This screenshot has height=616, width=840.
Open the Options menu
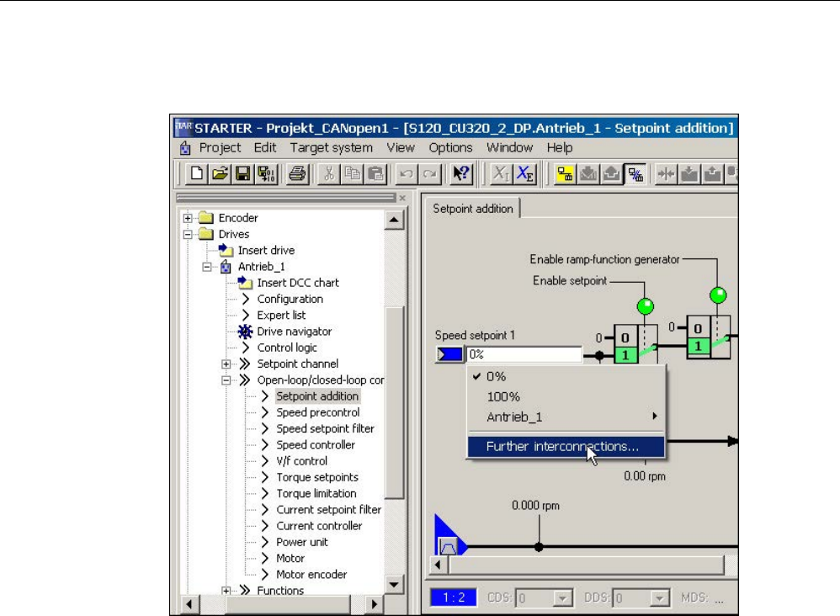point(450,148)
